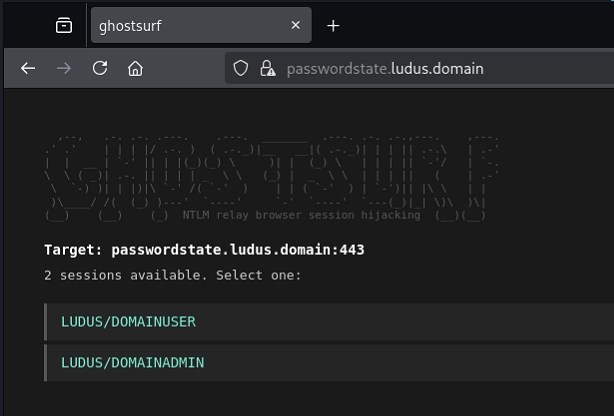Show tracking protection shield details
Viewport: 614px width, 416px height.
(x=240, y=68)
